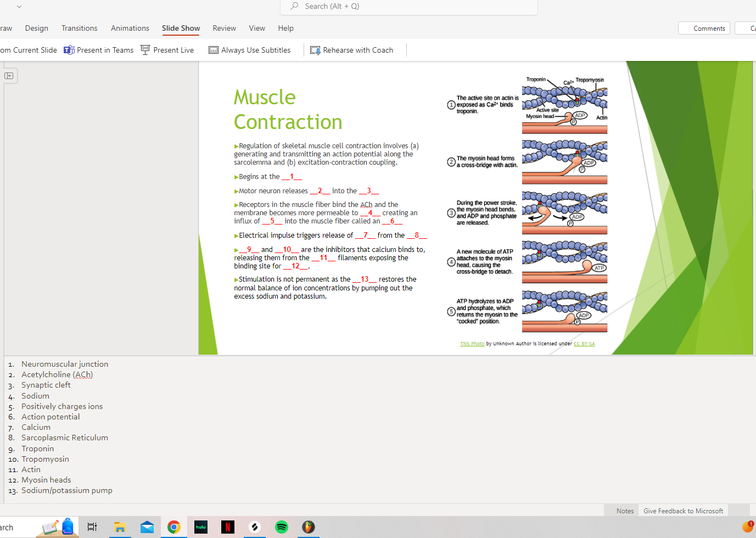Click the Always Use Subtitles icon
Screen dimensions: 756x538
214,50
